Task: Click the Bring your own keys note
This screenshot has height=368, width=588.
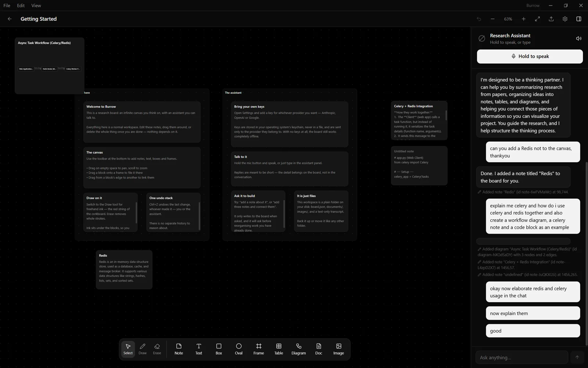Action: coord(290,124)
